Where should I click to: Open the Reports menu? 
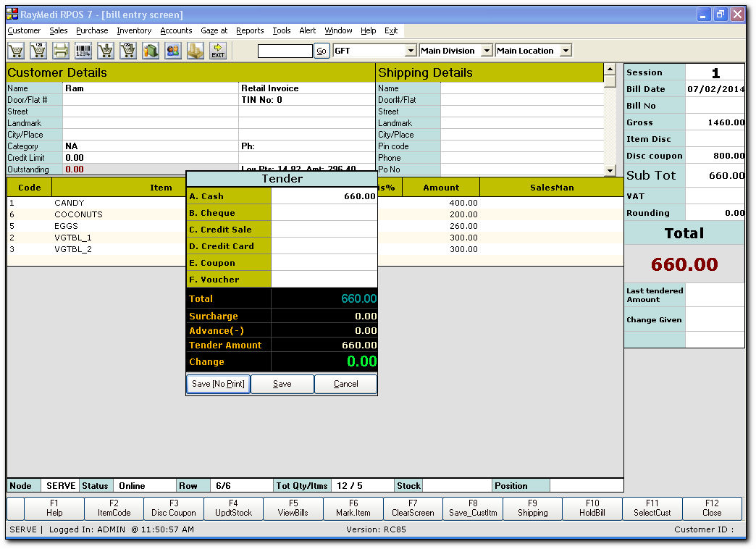tap(250, 30)
